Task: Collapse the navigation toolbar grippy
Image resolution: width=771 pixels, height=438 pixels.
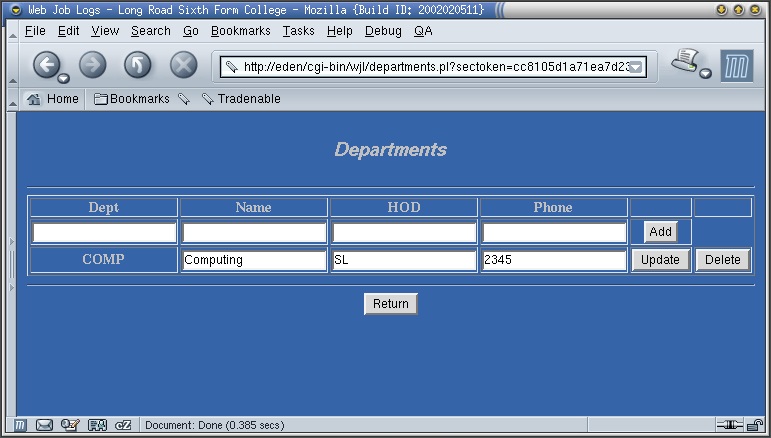Action: click(x=13, y=64)
